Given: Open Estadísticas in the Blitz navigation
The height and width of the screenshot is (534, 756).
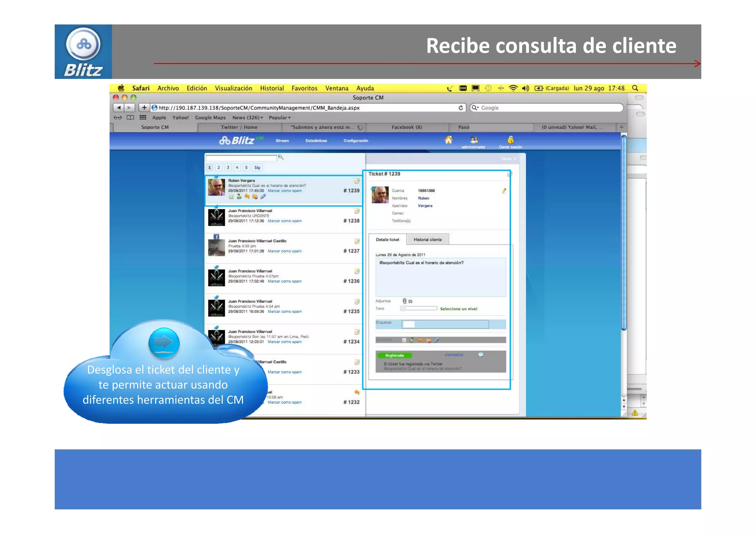Looking at the screenshot, I should point(316,141).
